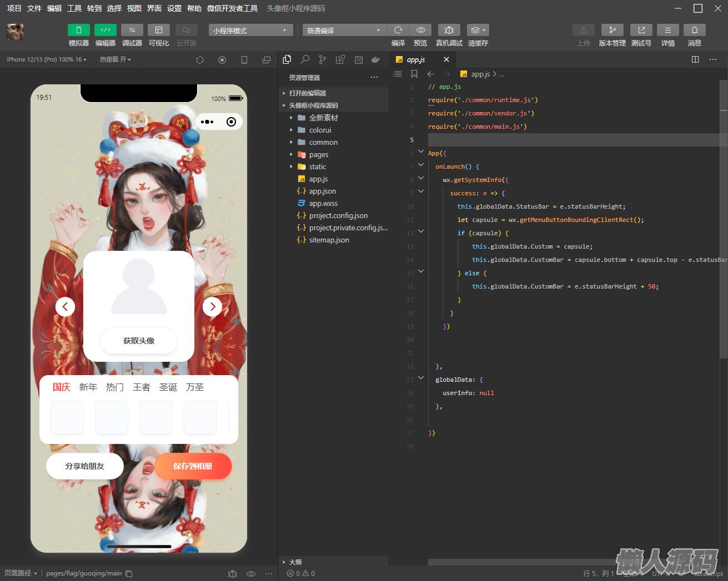Image resolution: width=728 pixels, height=581 pixels.
Task: Toggle the editor (编辑器) panel
Action: [x=106, y=30]
